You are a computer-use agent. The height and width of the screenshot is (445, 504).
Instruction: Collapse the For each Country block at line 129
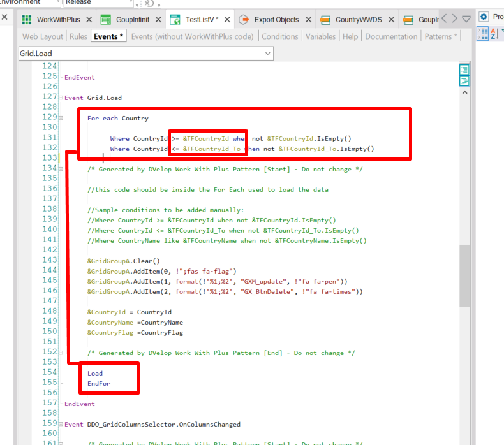click(x=61, y=118)
